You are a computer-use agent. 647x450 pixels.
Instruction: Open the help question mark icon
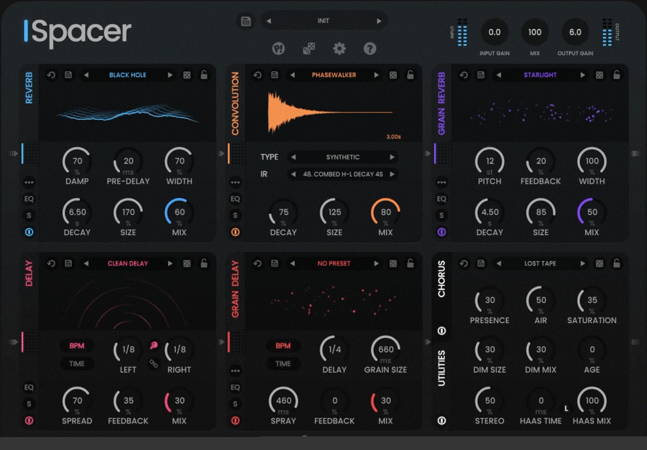(x=369, y=48)
